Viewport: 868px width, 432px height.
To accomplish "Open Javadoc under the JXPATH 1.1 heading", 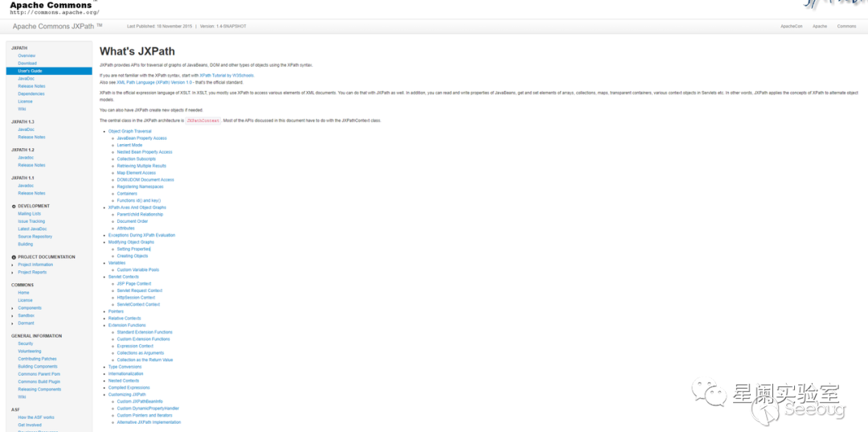I will 26,186.
